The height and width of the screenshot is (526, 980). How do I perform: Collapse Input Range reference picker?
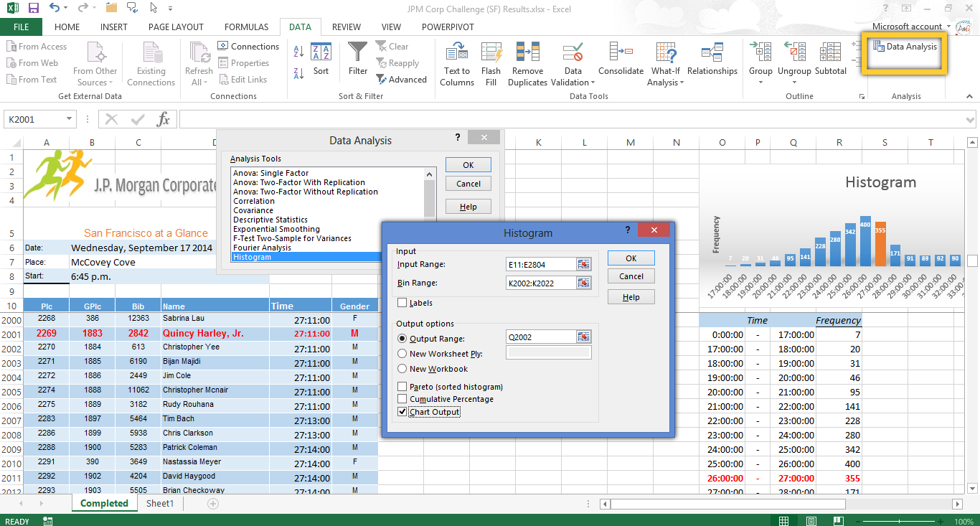584,264
